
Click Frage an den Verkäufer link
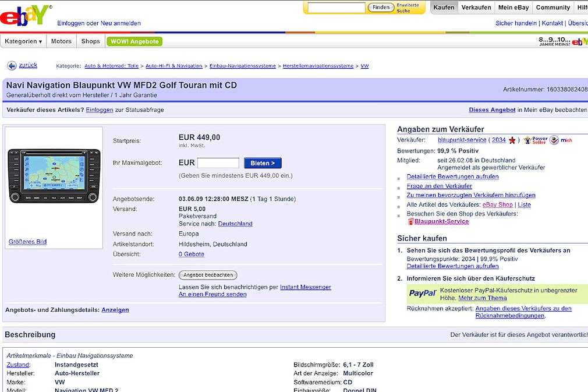(440, 186)
